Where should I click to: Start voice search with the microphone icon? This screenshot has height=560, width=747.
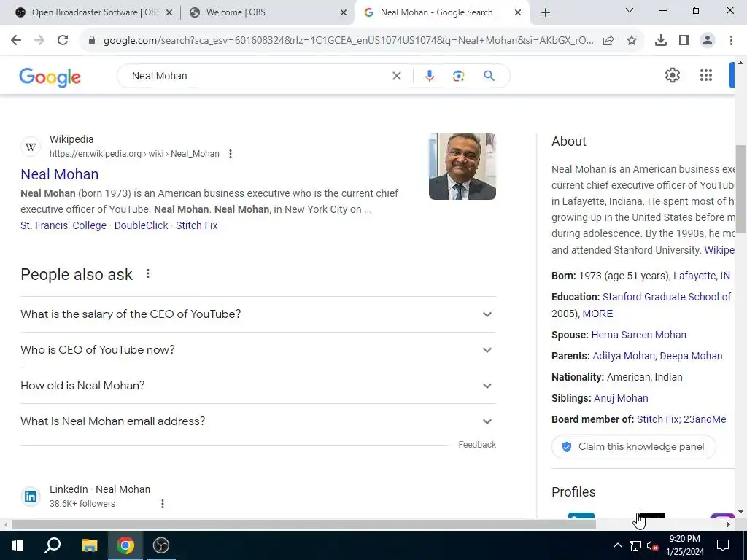pyautogui.click(x=429, y=76)
